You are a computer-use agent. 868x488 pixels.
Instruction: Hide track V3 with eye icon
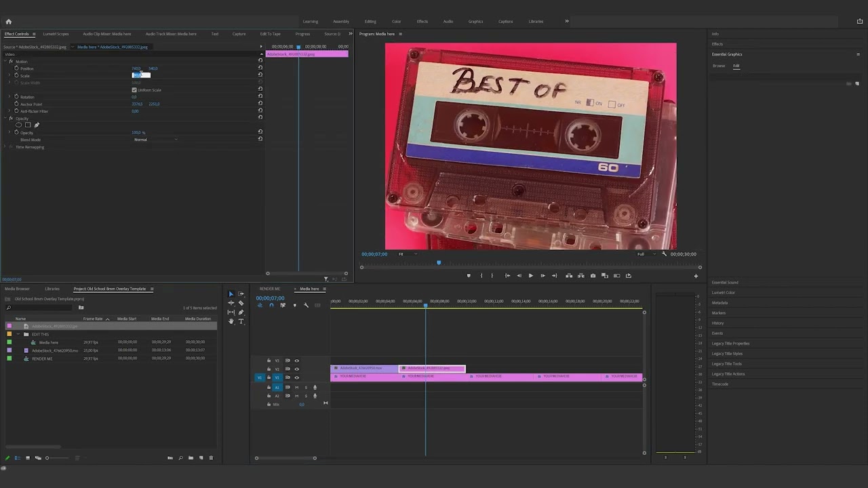(296, 361)
